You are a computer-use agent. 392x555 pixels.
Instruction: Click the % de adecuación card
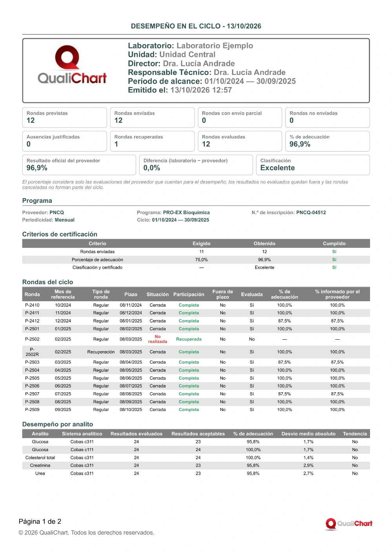(x=327, y=141)
